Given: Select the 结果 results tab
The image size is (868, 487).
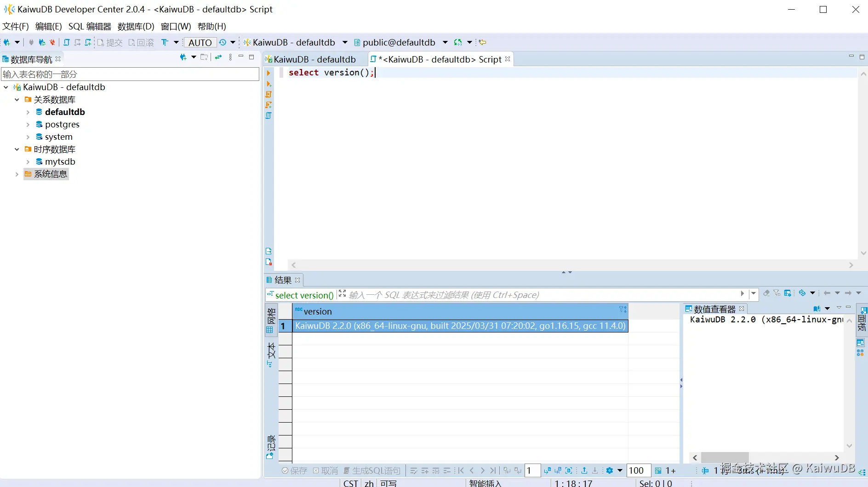Looking at the screenshot, I should [283, 280].
